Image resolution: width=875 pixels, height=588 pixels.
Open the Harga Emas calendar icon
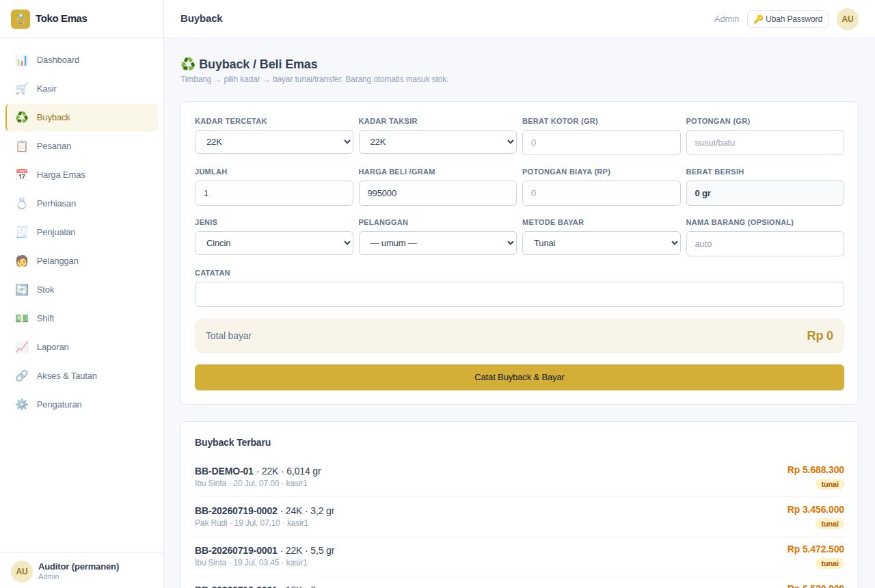(x=22, y=175)
